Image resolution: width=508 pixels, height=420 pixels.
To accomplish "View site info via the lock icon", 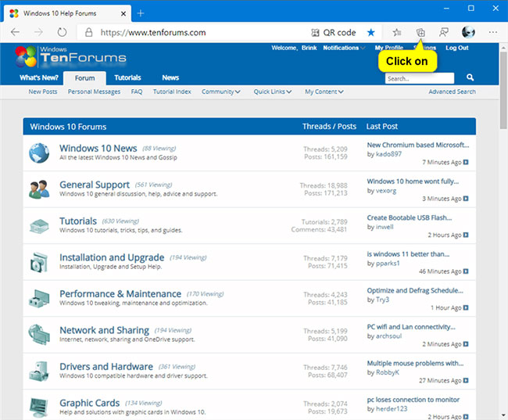I will [88, 32].
